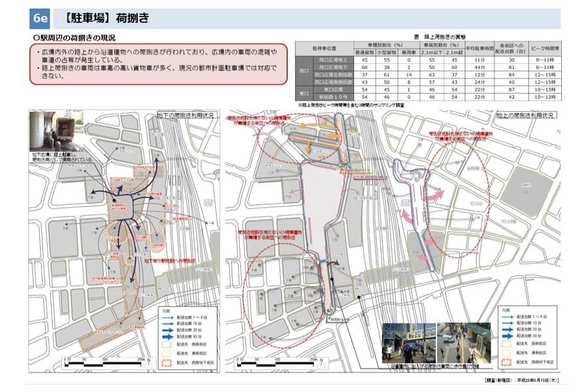Click the 駐停車位置 table header cell
The image size is (588, 392).
pyautogui.click(x=324, y=48)
